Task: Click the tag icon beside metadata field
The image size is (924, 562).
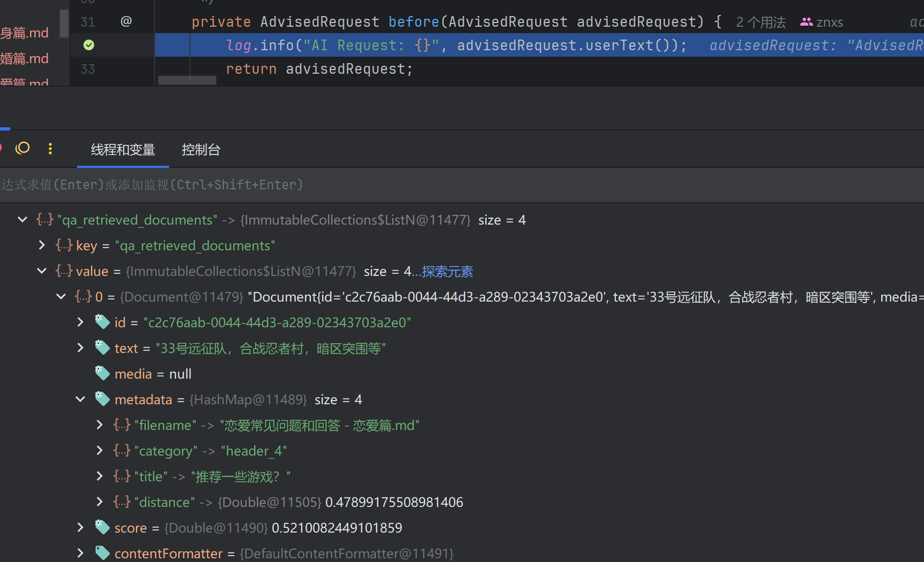Action: pos(102,399)
